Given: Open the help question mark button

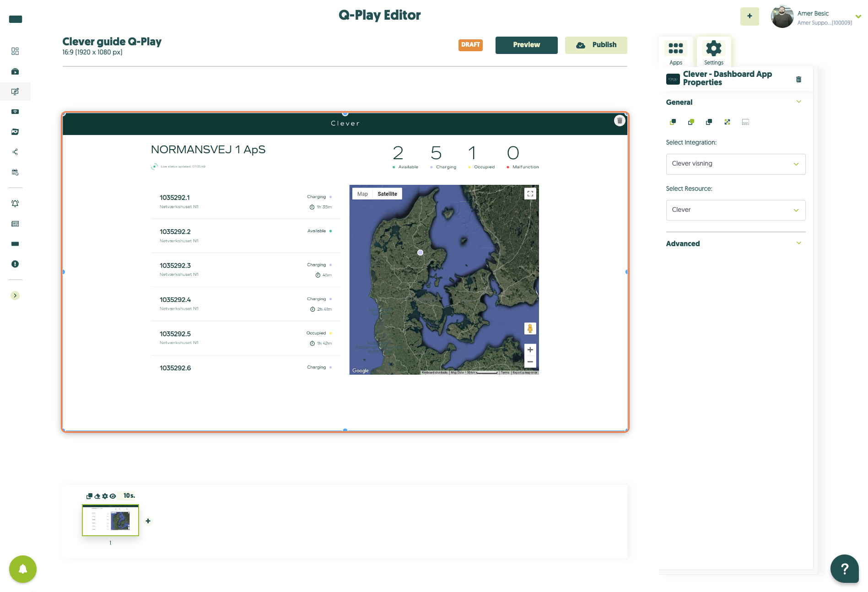Looking at the screenshot, I should (845, 569).
